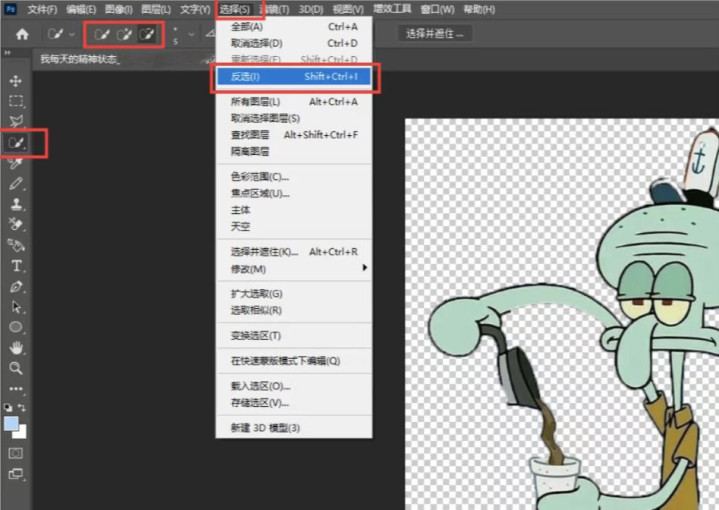Enable Subtract from selection mode

pyautogui.click(x=147, y=34)
